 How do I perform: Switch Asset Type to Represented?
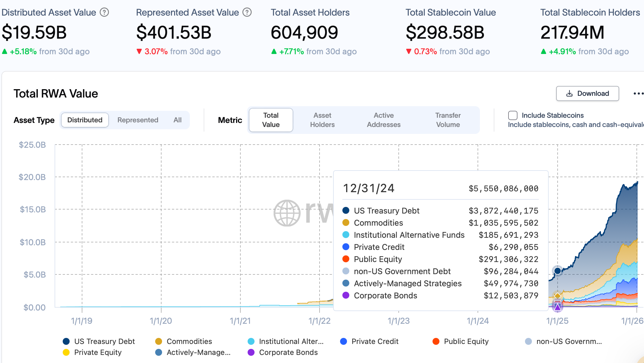[x=138, y=120]
